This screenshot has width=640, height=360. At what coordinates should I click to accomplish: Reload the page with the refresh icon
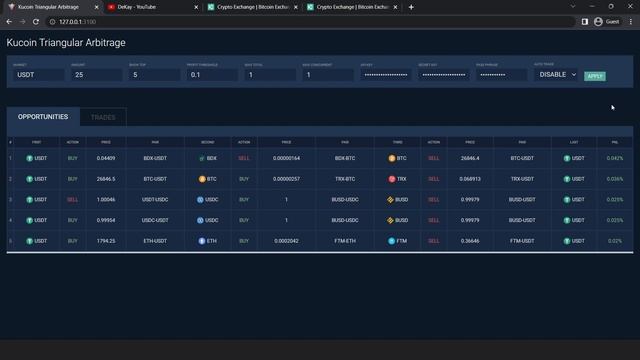(36, 22)
